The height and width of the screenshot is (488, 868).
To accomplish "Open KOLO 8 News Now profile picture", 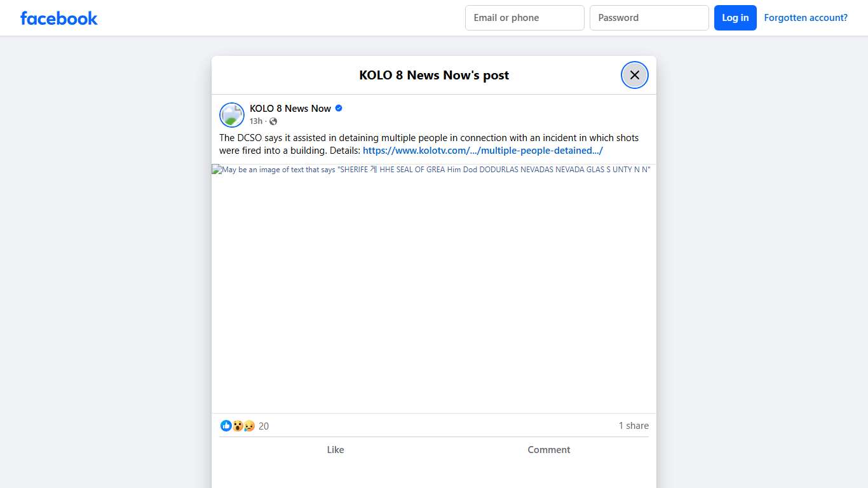I will 232,115.
